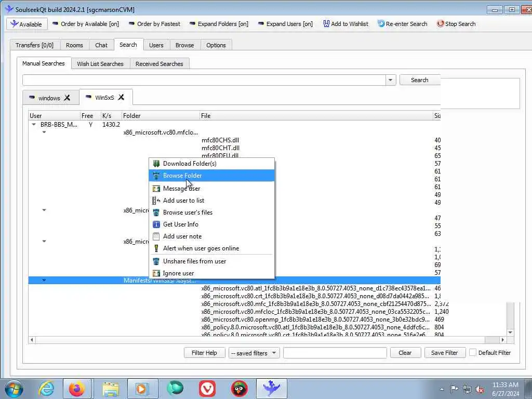Click into the filter text field

(x=335, y=353)
